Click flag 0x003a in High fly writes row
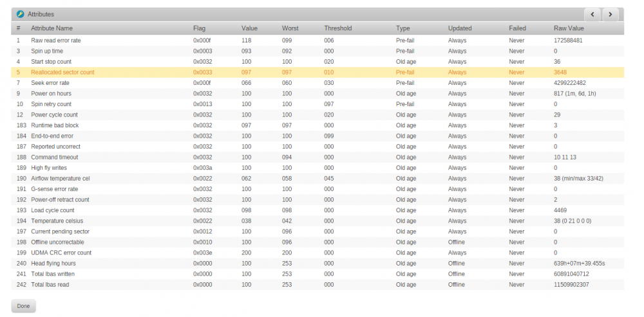The height and width of the screenshot is (317, 644). (203, 168)
